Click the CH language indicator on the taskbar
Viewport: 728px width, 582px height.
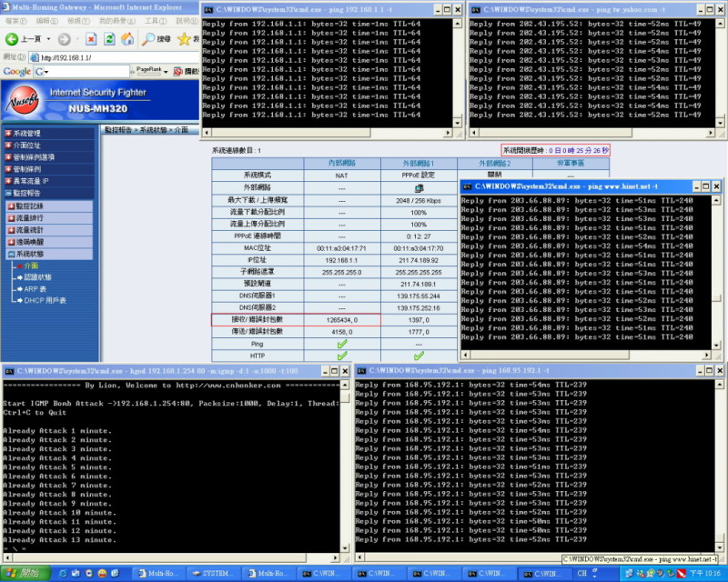582,574
